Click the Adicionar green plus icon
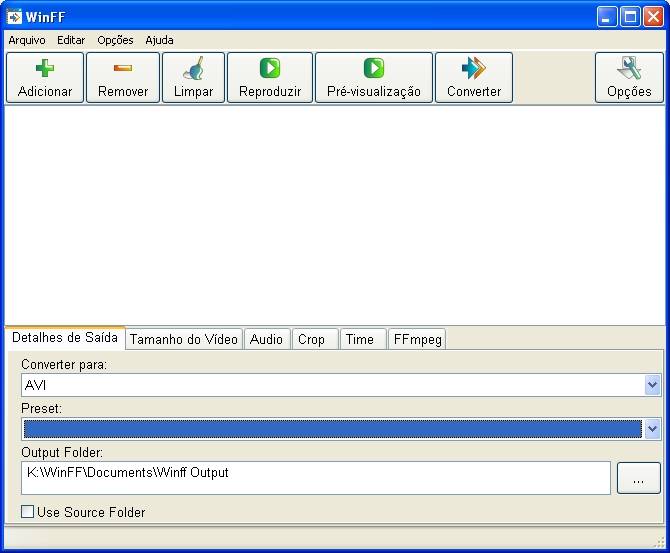Viewport: 670px width, 553px height. (44, 69)
